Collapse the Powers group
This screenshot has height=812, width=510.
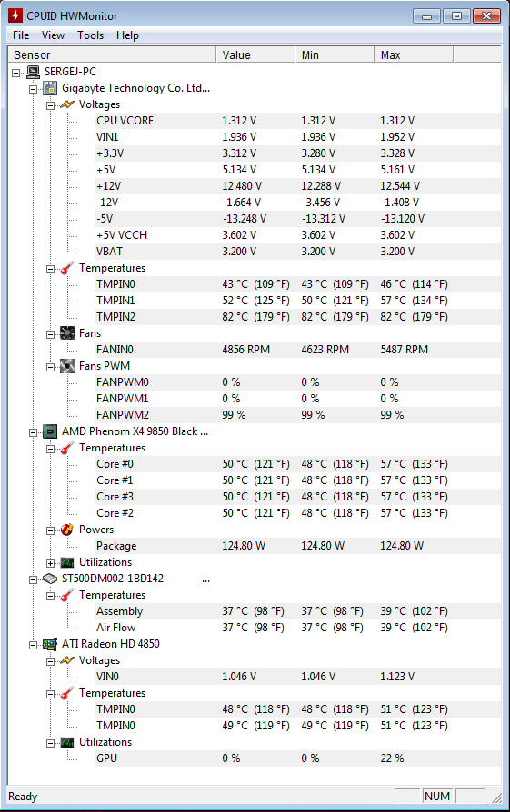tap(50, 530)
